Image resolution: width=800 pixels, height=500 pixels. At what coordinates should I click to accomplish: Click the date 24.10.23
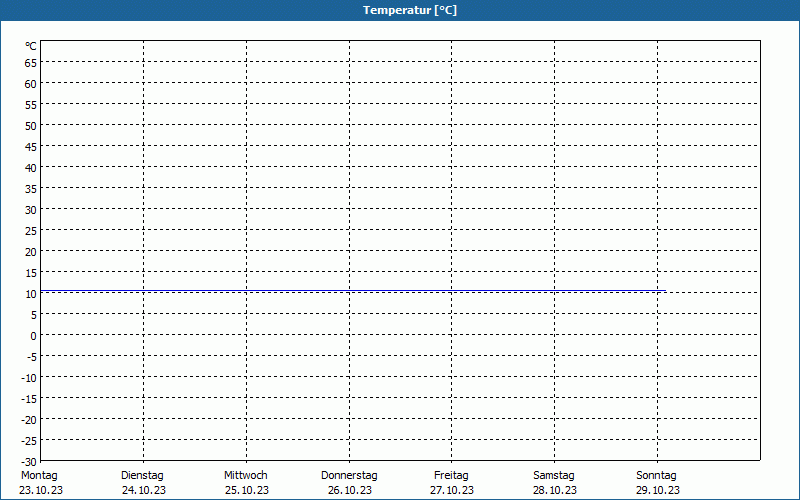tap(143, 490)
